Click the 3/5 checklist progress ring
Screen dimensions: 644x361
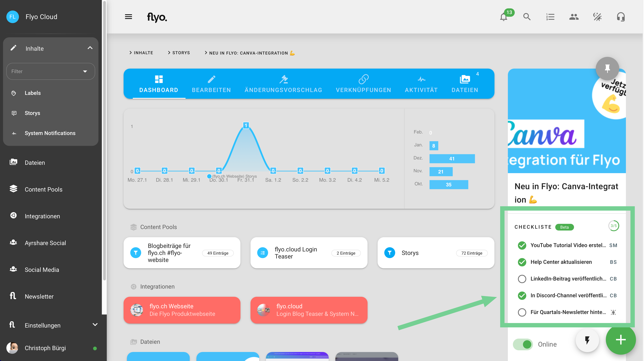tap(614, 226)
